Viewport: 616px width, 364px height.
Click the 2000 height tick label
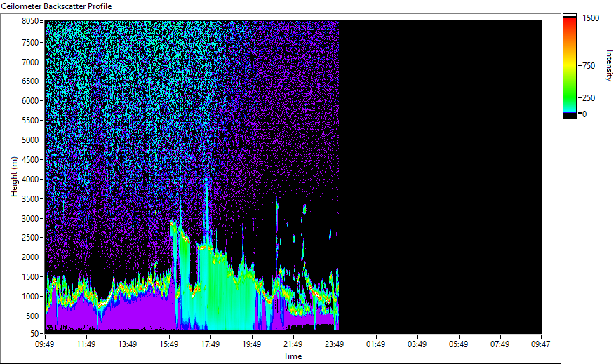click(x=30, y=257)
